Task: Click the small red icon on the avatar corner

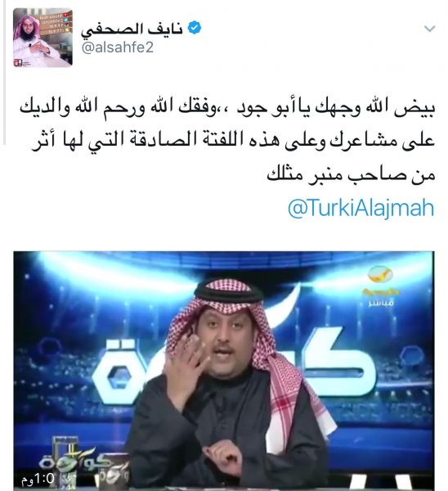Action: (18, 63)
